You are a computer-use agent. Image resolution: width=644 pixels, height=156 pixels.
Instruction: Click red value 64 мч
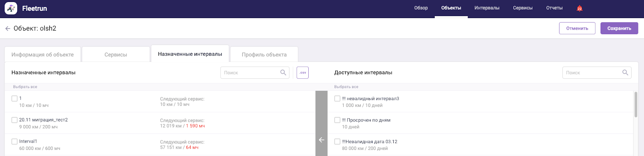coord(192,148)
